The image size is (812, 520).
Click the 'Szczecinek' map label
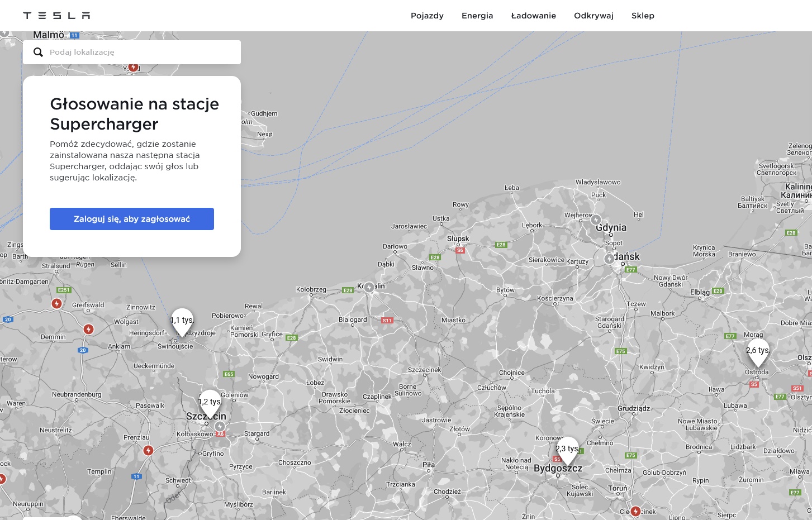pos(425,370)
